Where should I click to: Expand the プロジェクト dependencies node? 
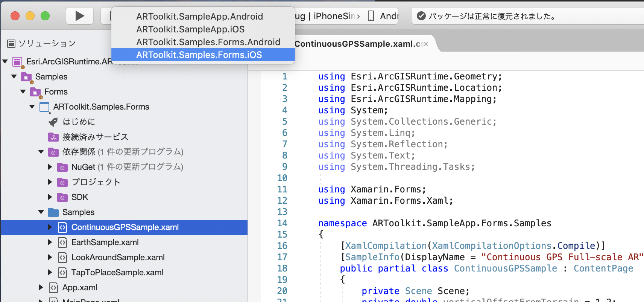(x=50, y=182)
